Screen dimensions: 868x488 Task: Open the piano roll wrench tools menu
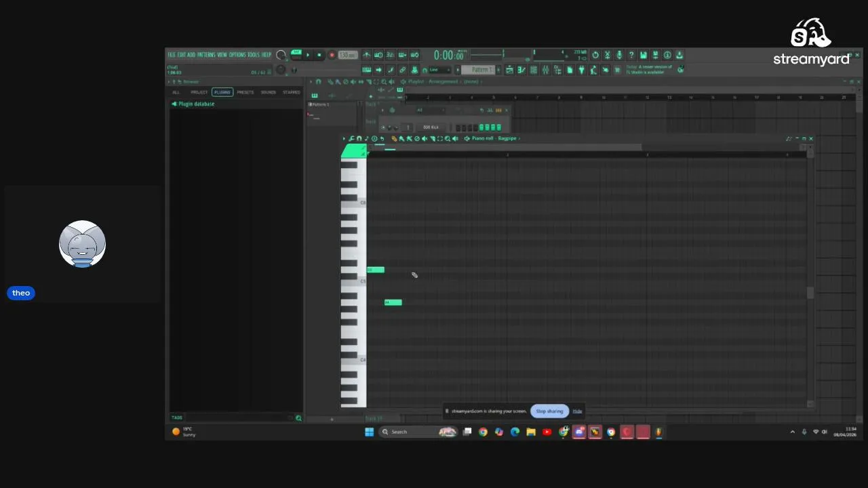pyautogui.click(x=351, y=138)
